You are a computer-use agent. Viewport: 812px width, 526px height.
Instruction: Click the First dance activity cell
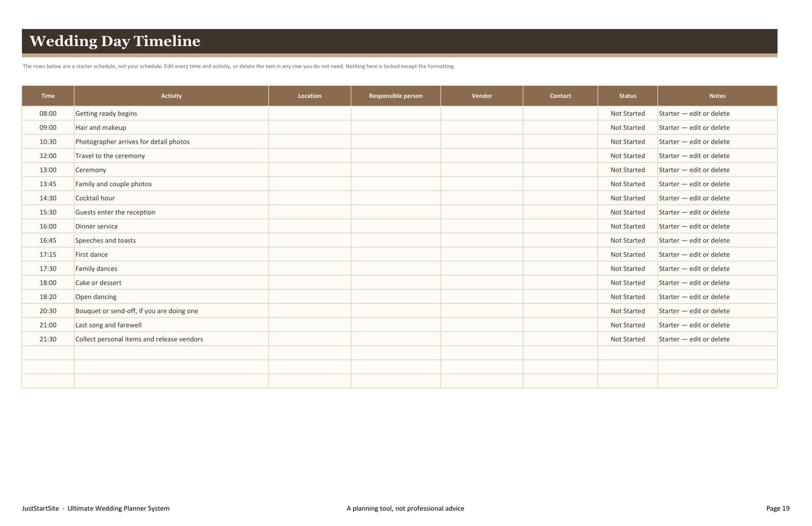tap(171, 254)
